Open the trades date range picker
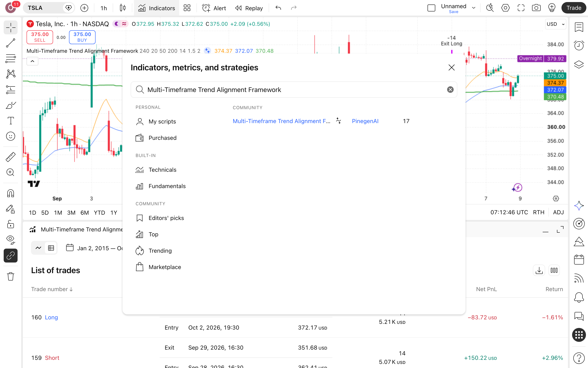The image size is (588, 368). [95, 248]
